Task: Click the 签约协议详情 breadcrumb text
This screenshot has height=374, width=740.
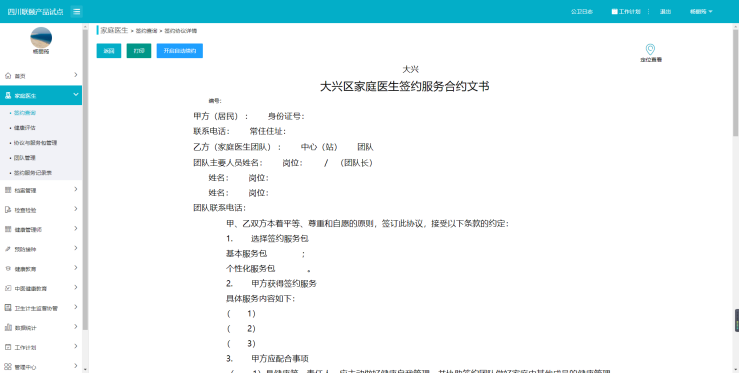Action: pos(181,31)
